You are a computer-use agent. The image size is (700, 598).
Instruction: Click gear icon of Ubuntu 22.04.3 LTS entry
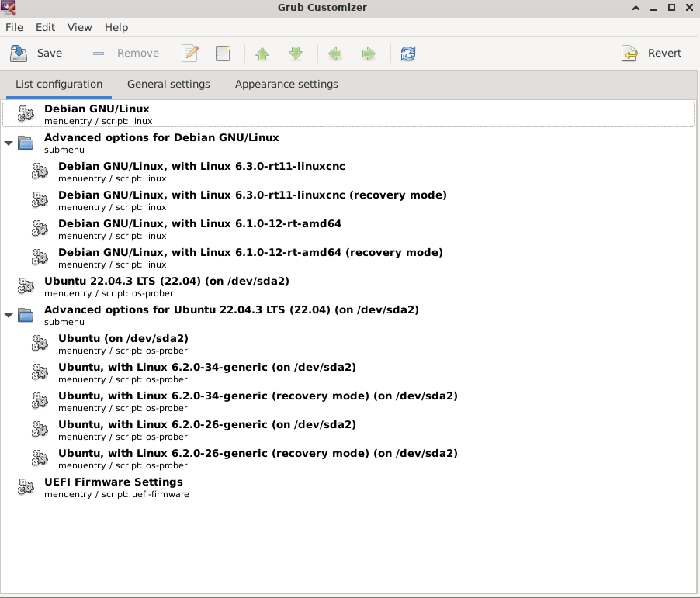tap(26, 286)
